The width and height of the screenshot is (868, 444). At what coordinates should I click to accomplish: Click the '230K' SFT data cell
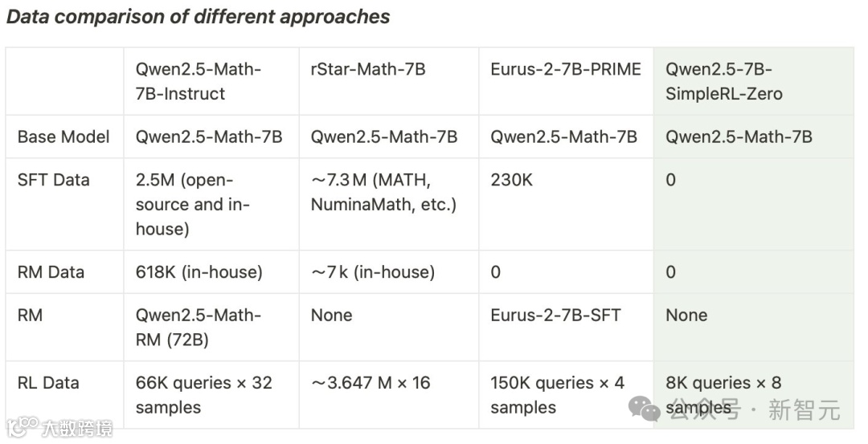pos(511,180)
